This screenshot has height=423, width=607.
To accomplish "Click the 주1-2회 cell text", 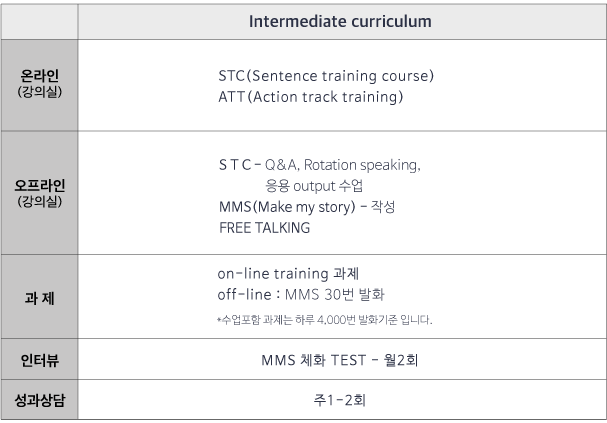I will pos(340,400).
